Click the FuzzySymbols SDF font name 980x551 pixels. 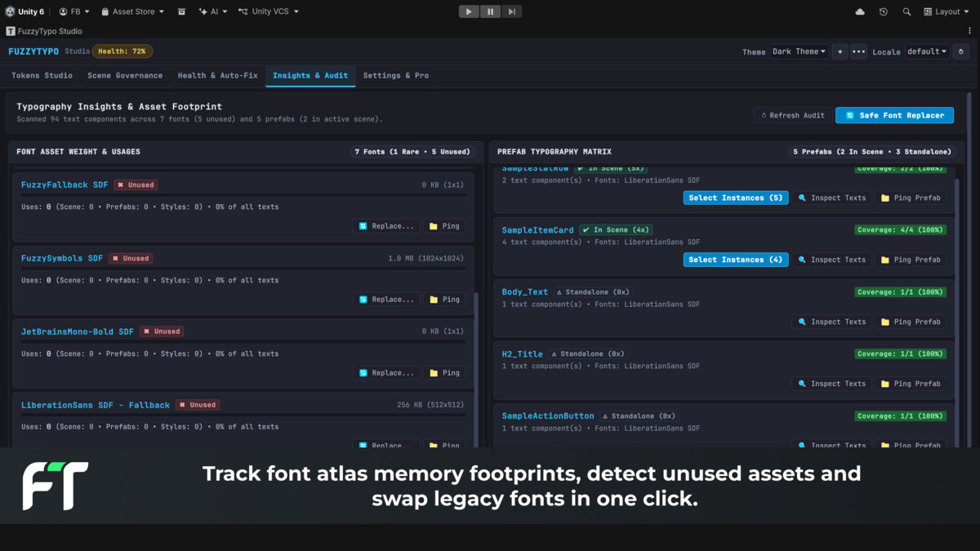62,258
